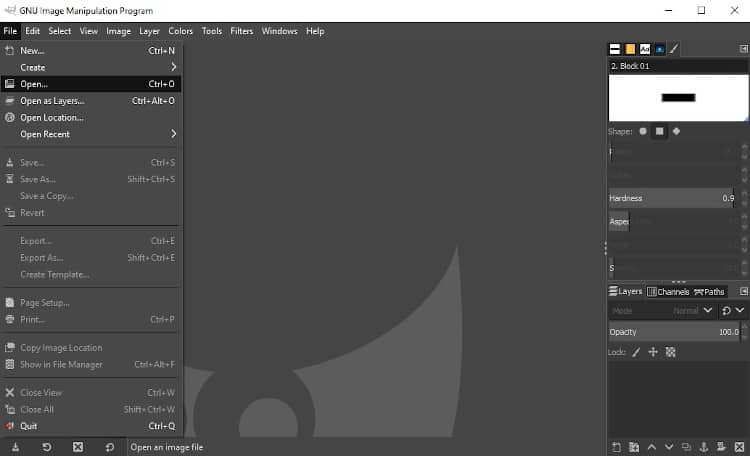Open brush panel configure tab menu
The width and height of the screenshot is (750, 456).
[743, 49]
